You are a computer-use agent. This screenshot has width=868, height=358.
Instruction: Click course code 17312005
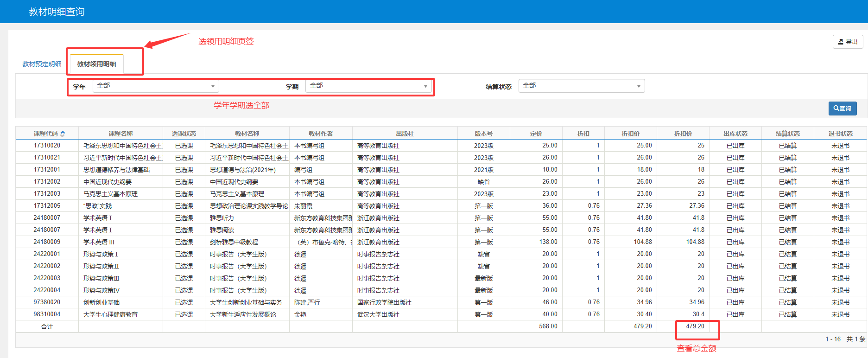[x=47, y=206]
